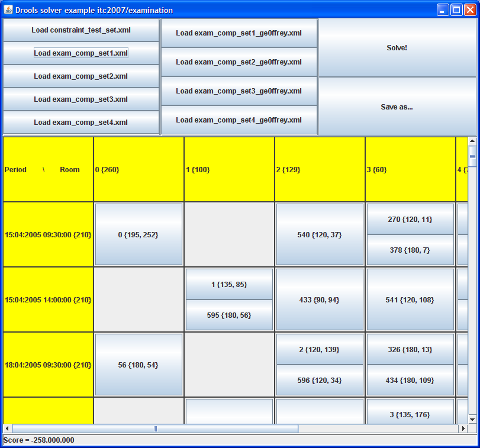Screen dimensions: 480x448
Task: Click the horizontal scrollbar thumb
Action: coord(155,428)
